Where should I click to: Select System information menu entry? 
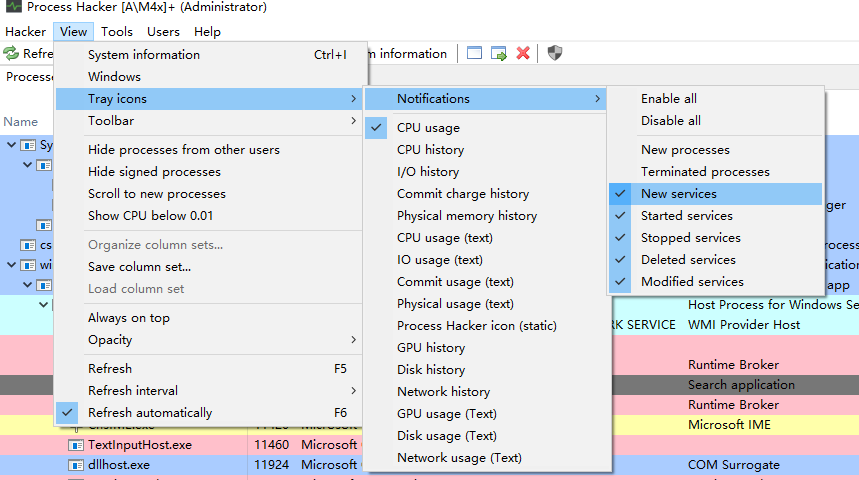pyautogui.click(x=209, y=55)
